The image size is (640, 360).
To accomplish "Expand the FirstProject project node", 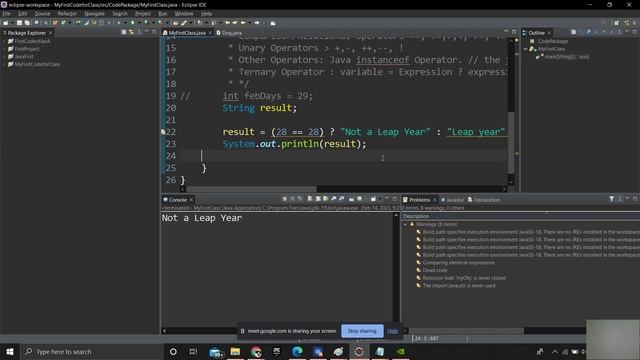I will [4, 49].
